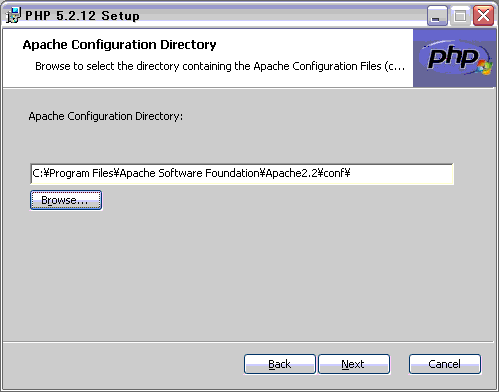
Task: Click the PHP logo banner image
Action: pos(455,58)
